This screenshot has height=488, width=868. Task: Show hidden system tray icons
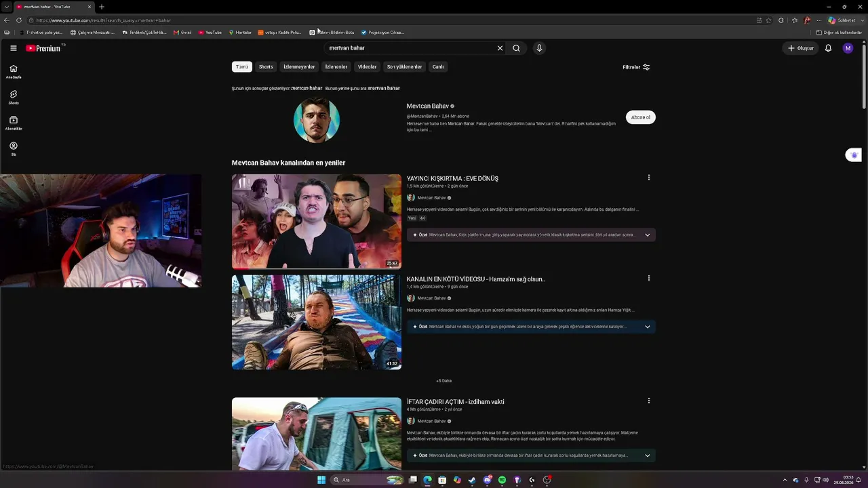pos(785,480)
